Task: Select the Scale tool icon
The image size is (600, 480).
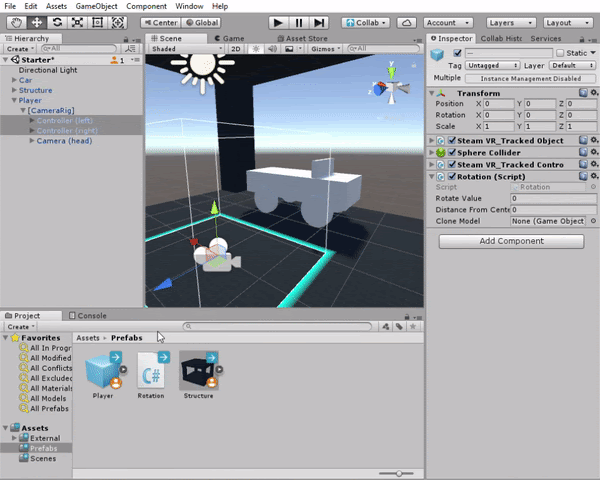Action: (77, 22)
